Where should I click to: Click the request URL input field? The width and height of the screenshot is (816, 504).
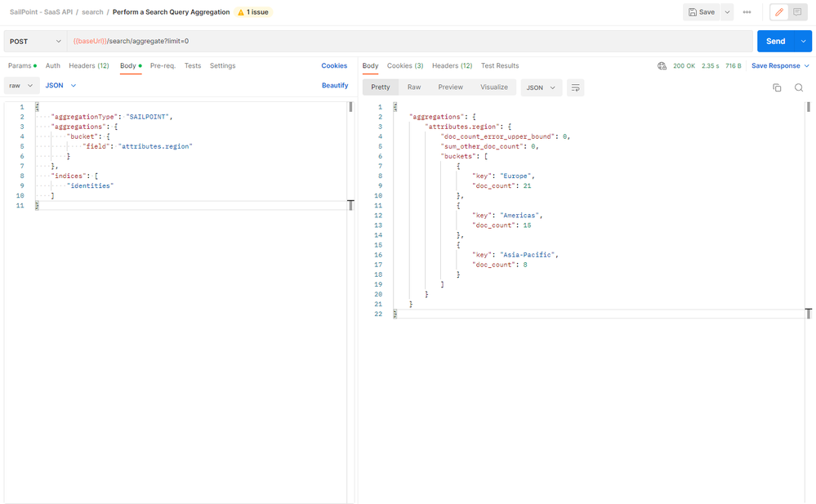coord(408,41)
